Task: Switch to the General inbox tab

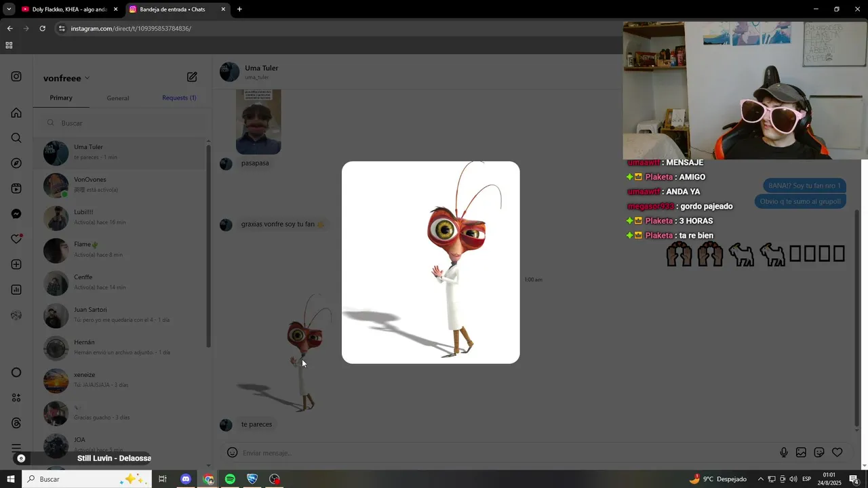Action: (118, 98)
